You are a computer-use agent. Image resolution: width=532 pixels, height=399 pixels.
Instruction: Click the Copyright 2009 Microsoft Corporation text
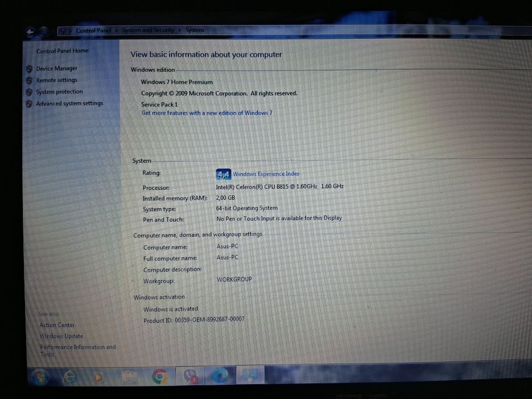[219, 93]
